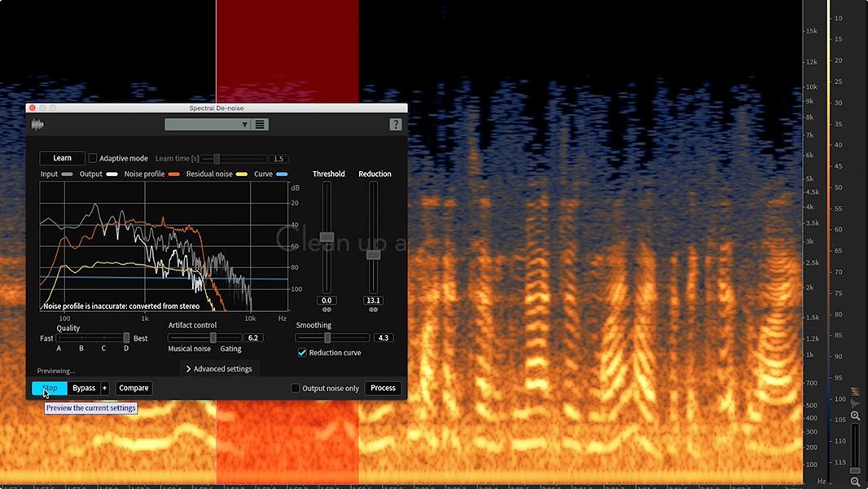
Task: Enable Output noise only checkbox
Action: coord(295,389)
